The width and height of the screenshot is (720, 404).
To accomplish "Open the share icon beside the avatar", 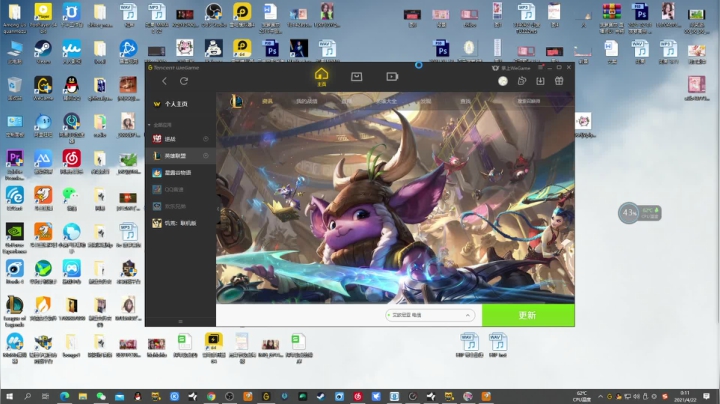I will 522,81.
